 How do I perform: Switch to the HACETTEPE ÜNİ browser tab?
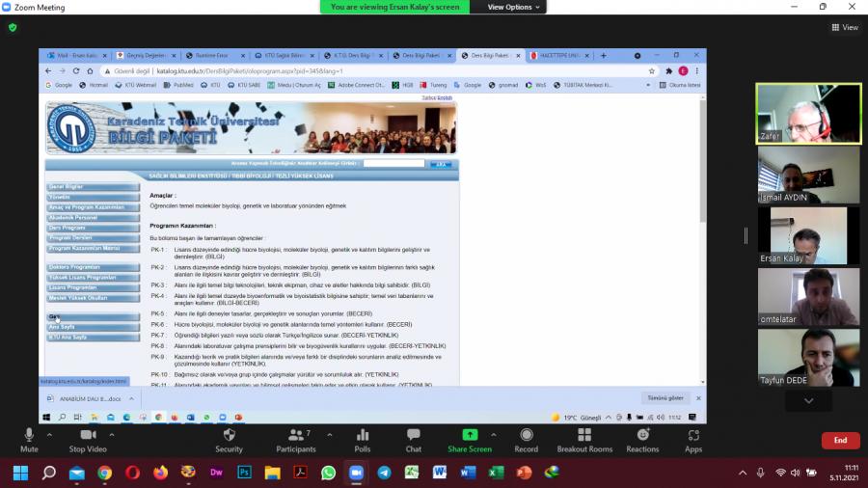tap(560, 55)
